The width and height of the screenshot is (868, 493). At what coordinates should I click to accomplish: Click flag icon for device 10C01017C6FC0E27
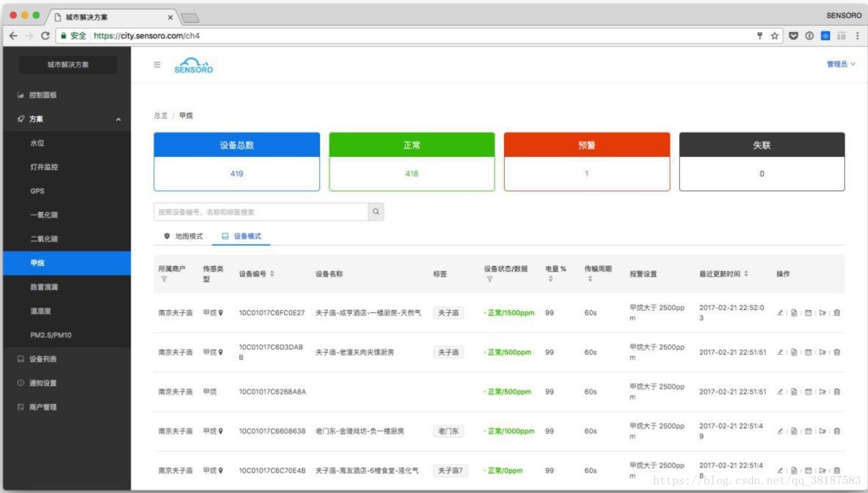[x=823, y=313]
